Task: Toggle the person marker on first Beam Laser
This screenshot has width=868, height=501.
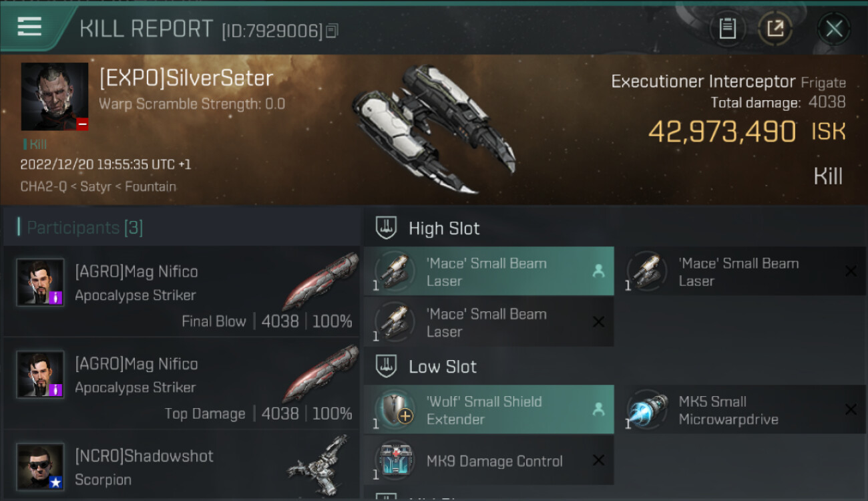Action: click(x=598, y=271)
